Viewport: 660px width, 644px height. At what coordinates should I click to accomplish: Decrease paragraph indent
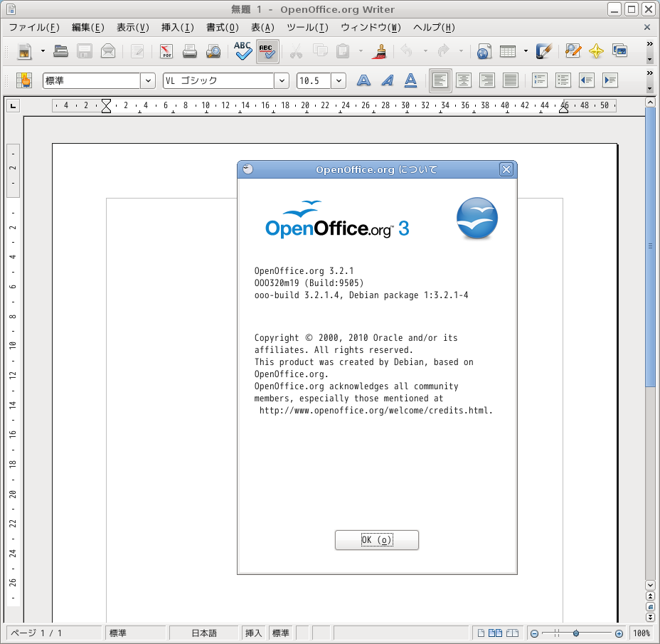point(587,80)
